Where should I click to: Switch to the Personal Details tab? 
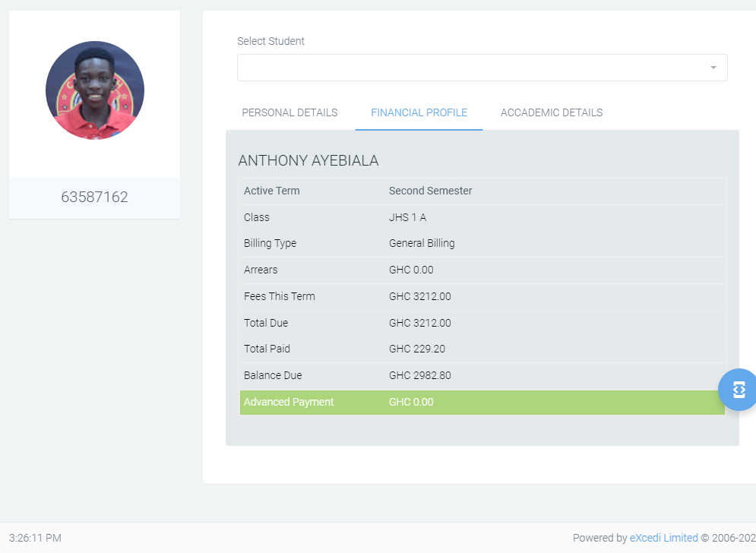(289, 112)
